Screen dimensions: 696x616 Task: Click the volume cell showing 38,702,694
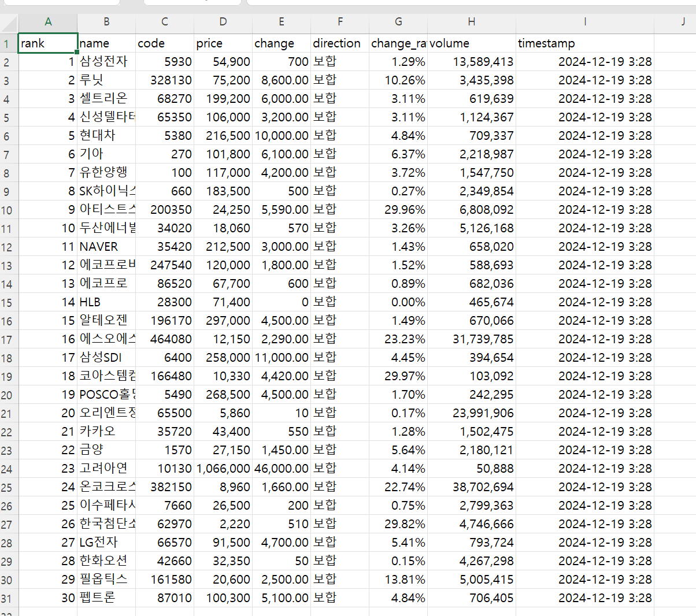[x=471, y=487]
